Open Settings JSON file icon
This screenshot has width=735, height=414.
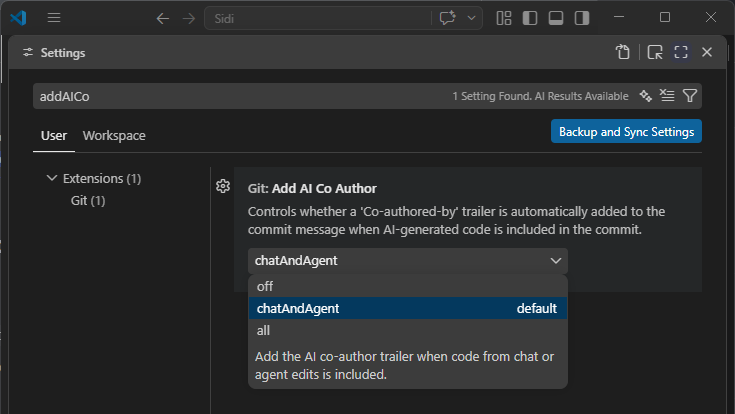click(x=623, y=52)
